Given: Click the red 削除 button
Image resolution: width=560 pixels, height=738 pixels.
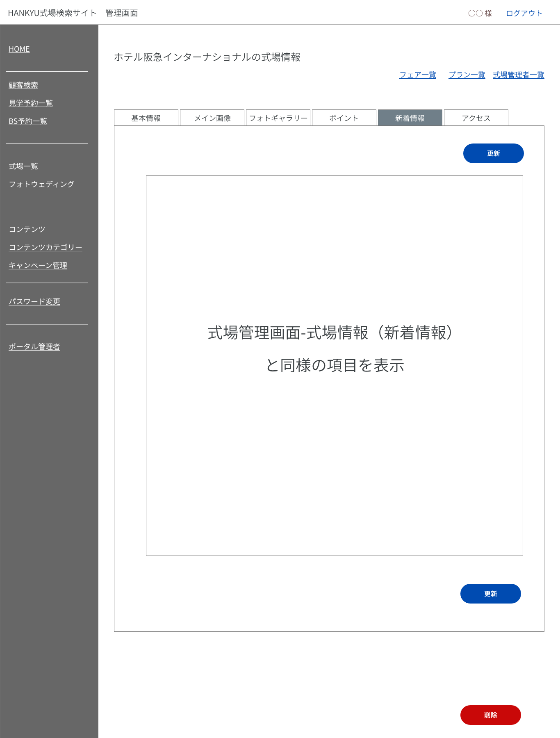Looking at the screenshot, I should tap(490, 715).
